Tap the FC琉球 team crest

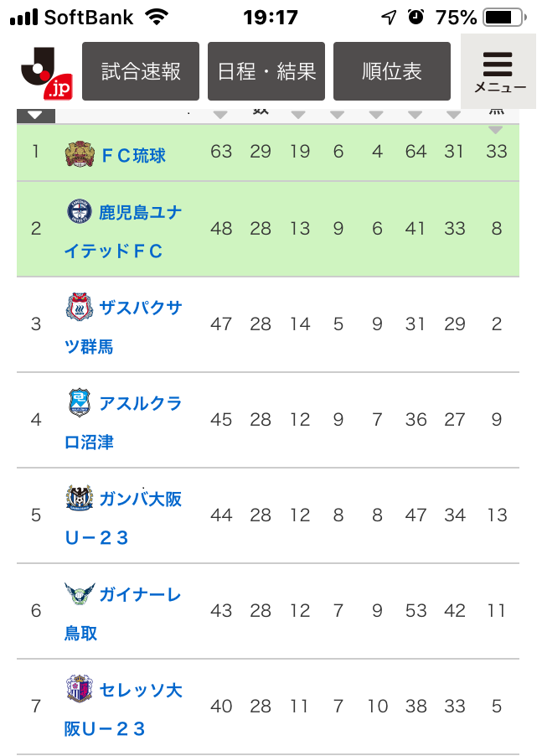(78, 153)
